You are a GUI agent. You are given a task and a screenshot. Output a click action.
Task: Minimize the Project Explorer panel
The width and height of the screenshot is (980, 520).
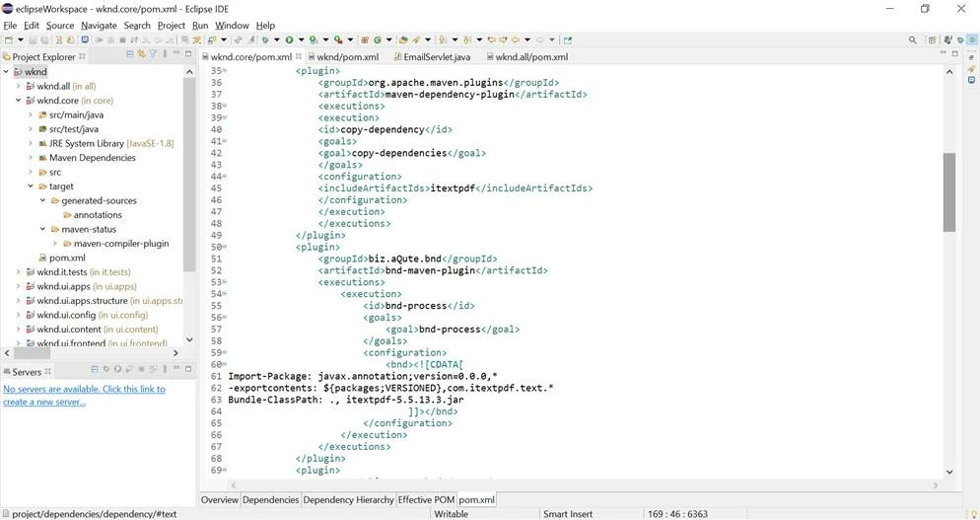tap(176, 54)
